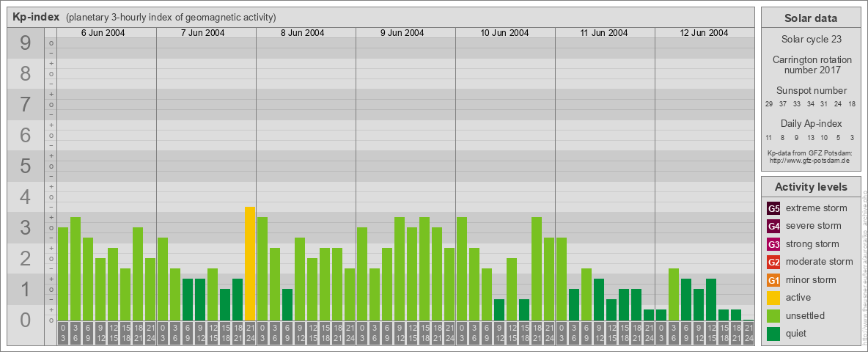Click the Kp scale number 0
The height and width of the screenshot is (352, 868).
26,320
